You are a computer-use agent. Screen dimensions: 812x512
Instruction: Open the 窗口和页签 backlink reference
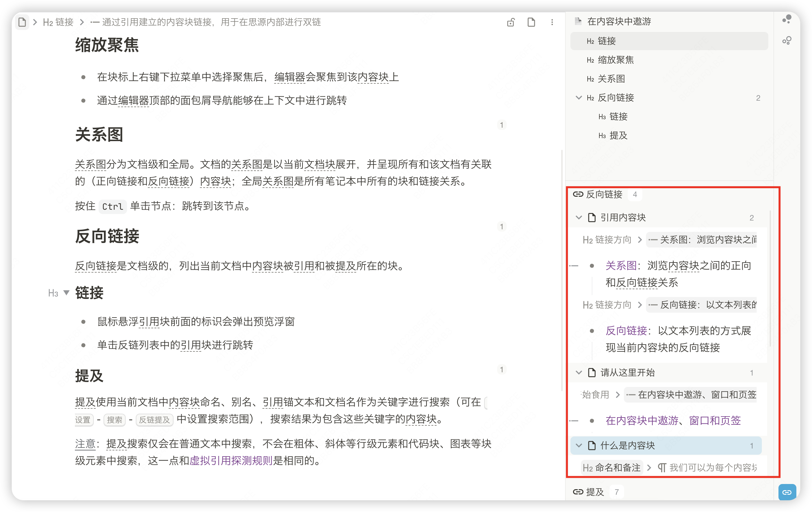715,420
